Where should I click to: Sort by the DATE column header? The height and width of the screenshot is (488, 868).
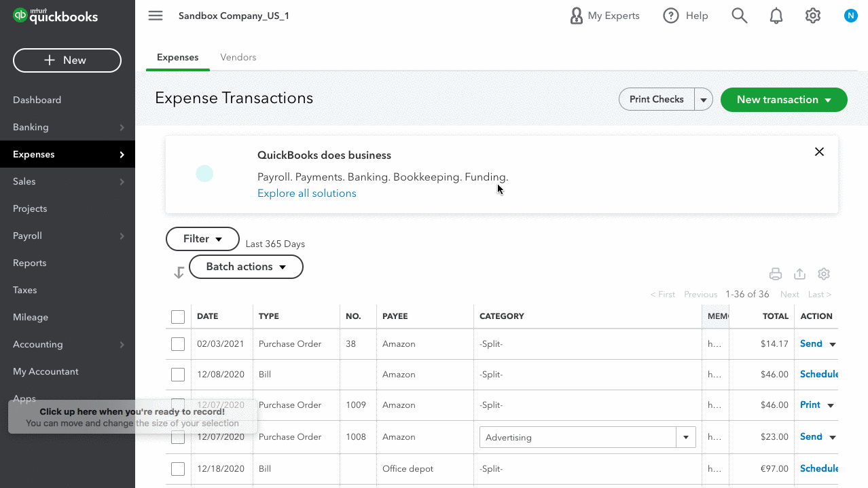pos(208,316)
